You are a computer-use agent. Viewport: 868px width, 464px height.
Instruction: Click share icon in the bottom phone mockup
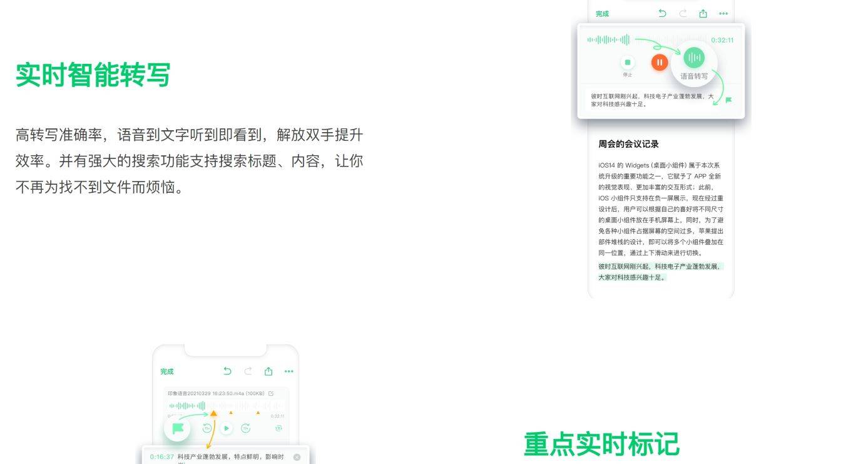(x=268, y=371)
